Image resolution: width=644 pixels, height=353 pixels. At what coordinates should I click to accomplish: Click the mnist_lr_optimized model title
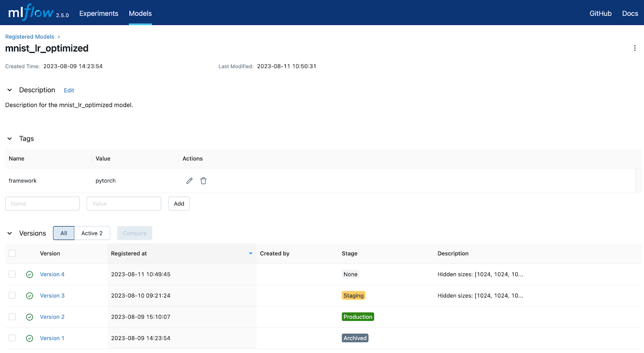pos(47,48)
